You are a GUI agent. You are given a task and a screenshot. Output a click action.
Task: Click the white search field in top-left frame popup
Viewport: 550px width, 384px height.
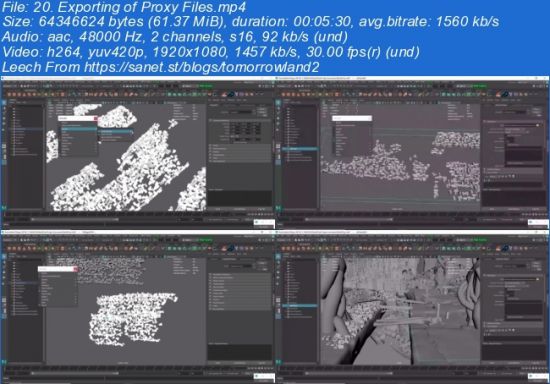click(76, 119)
